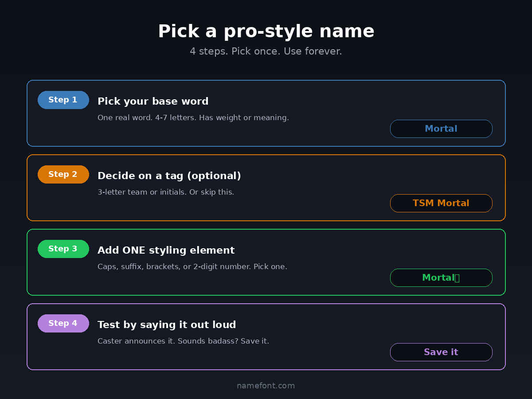The width and height of the screenshot is (532, 399).
Task: Click the green Step 3 badge
Action: [x=63, y=249]
